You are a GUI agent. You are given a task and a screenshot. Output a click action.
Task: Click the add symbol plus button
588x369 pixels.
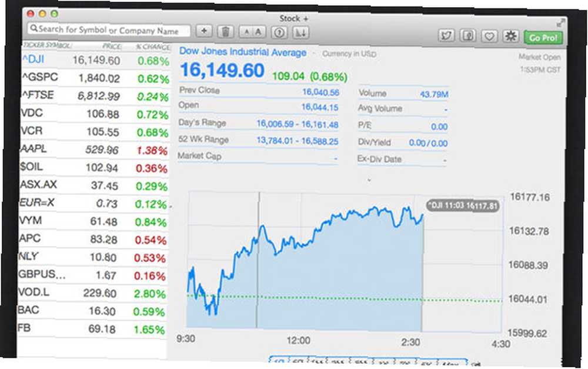[x=204, y=31]
